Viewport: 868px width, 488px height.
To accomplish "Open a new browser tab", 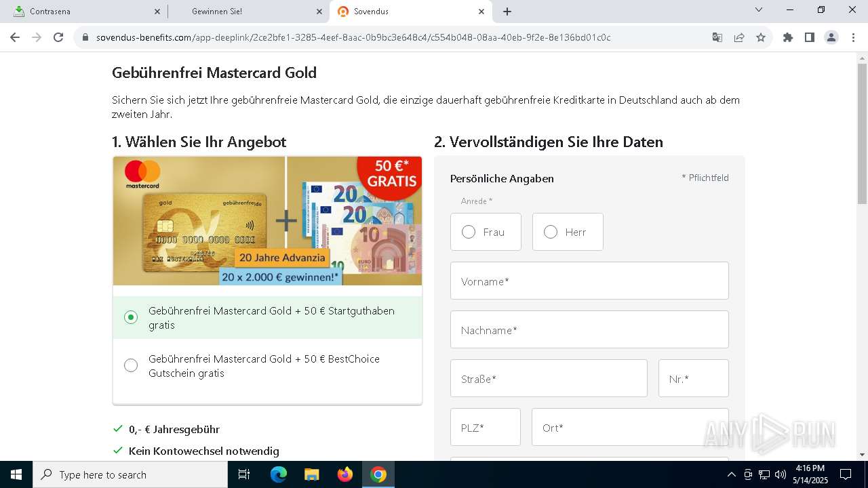I will (x=507, y=12).
